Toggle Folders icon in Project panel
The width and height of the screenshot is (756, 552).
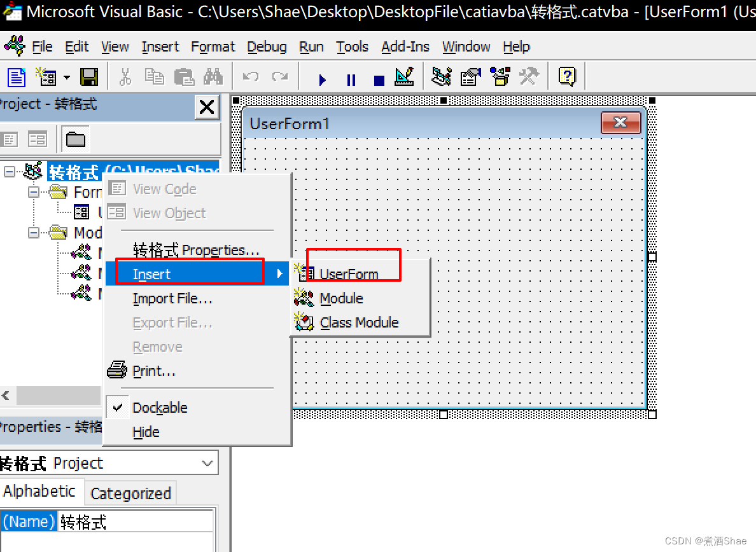[75, 140]
